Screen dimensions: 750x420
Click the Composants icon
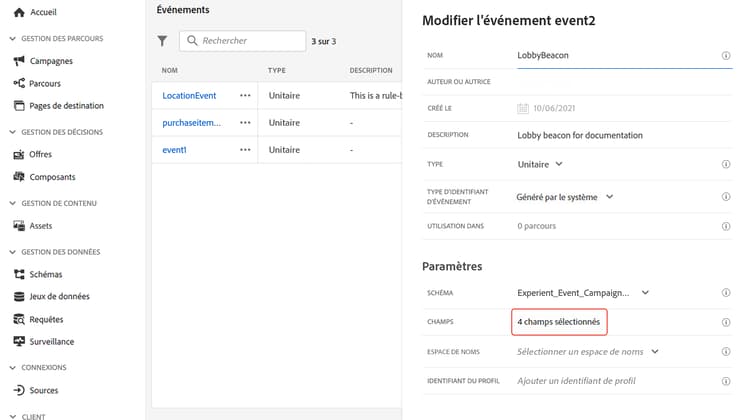point(19,177)
